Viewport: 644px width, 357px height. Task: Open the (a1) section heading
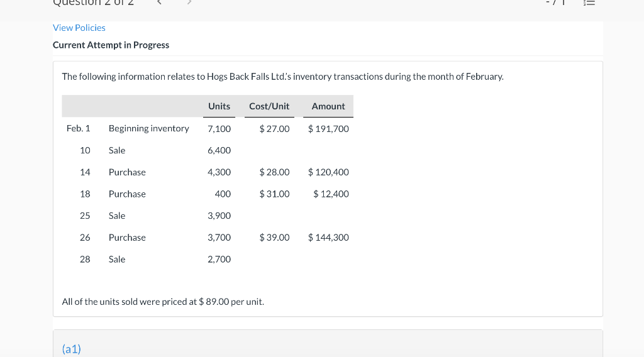(72, 349)
